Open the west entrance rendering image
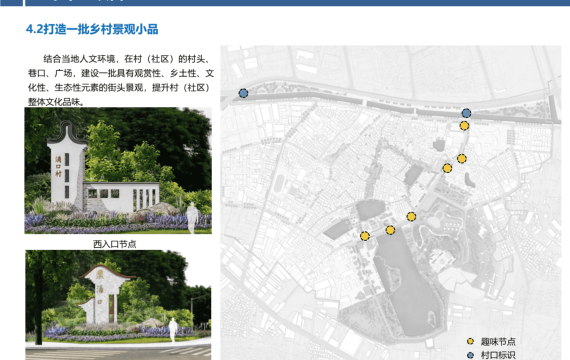The image size is (570, 360). pyautogui.click(x=118, y=171)
